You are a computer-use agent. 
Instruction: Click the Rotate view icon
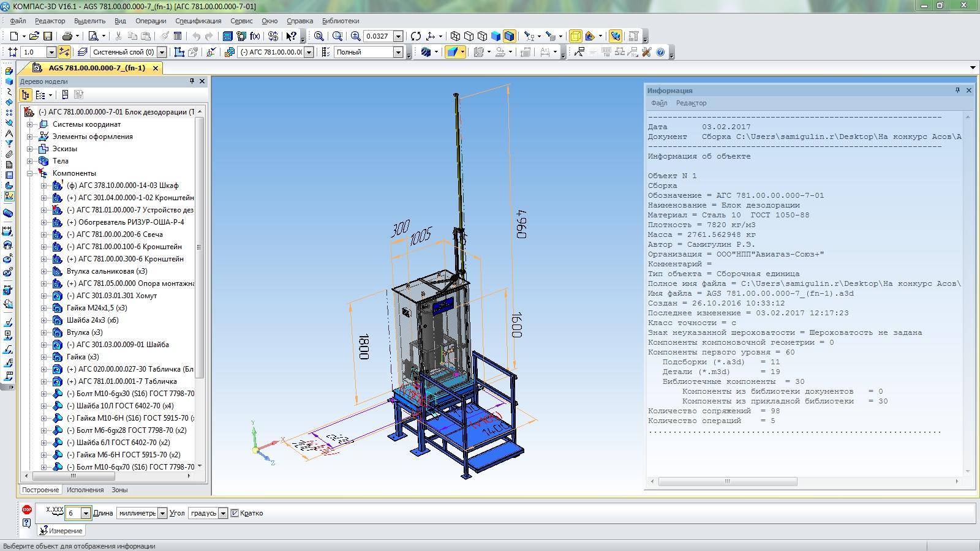416,36
